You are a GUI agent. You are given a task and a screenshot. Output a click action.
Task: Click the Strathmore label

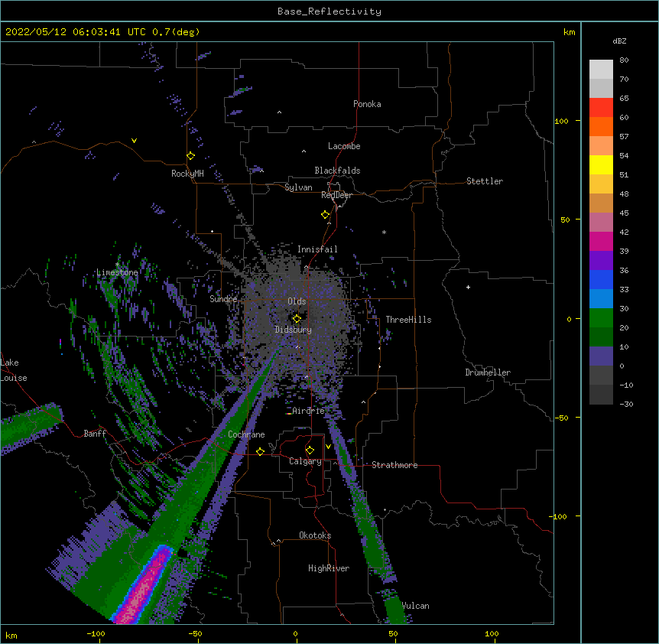(x=394, y=465)
